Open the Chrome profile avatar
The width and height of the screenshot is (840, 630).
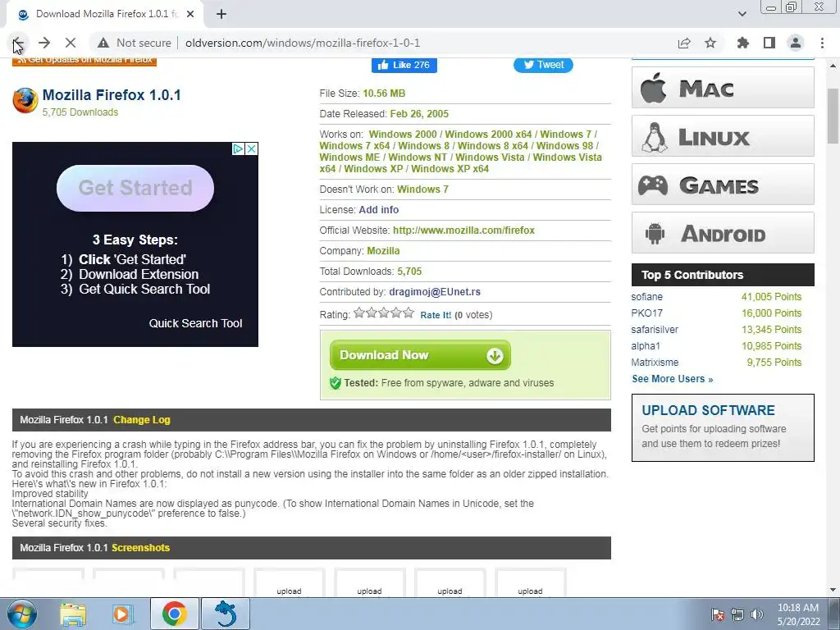[x=796, y=43]
